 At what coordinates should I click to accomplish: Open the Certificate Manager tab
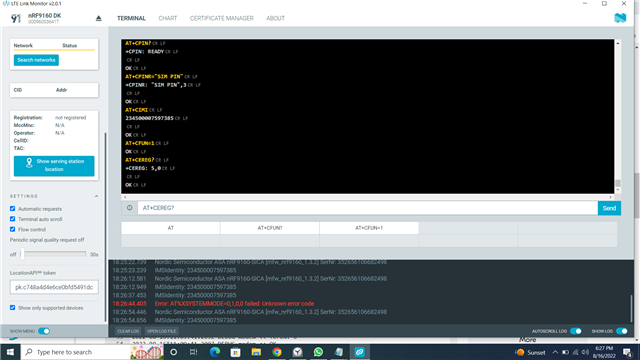click(222, 18)
